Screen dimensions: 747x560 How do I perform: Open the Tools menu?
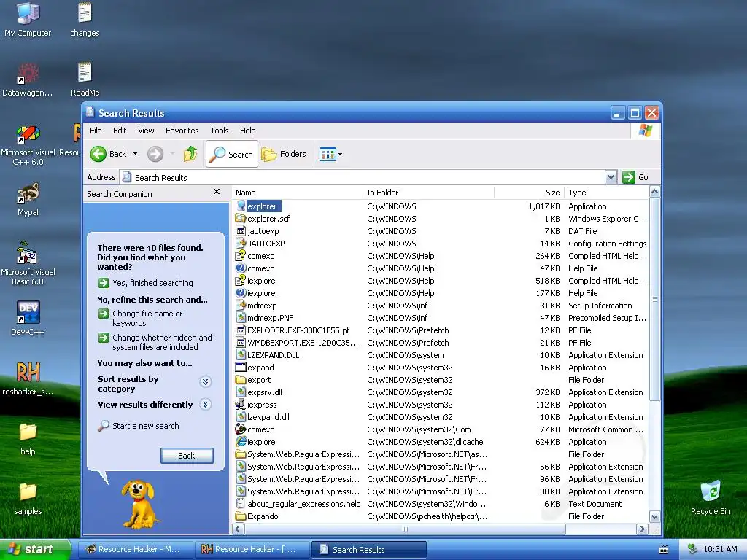pyautogui.click(x=219, y=131)
